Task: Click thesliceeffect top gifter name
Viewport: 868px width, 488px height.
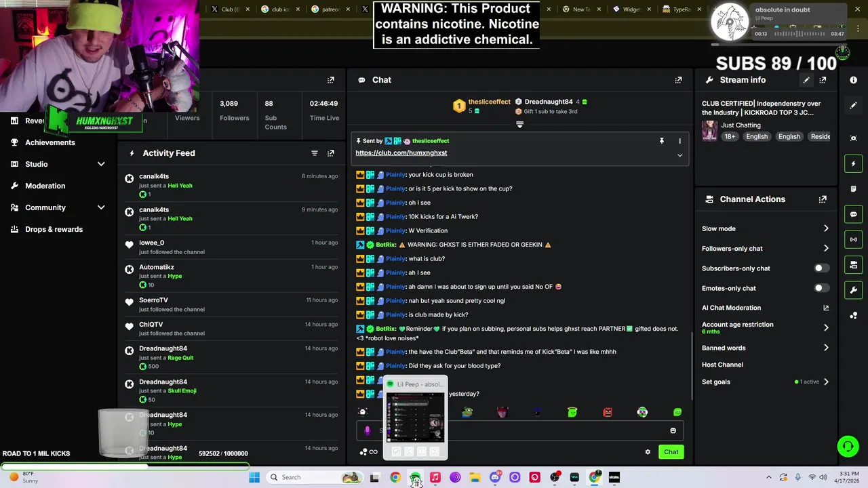Action: coord(489,102)
